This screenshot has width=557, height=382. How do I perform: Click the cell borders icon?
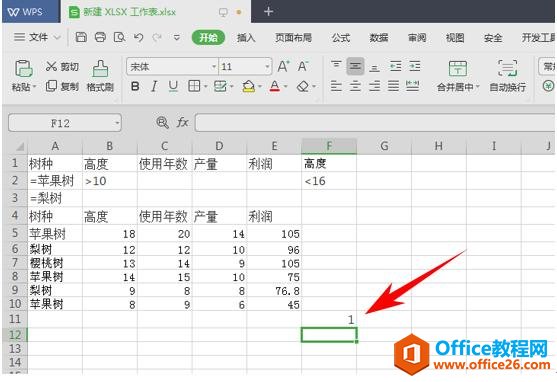(194, 86)
